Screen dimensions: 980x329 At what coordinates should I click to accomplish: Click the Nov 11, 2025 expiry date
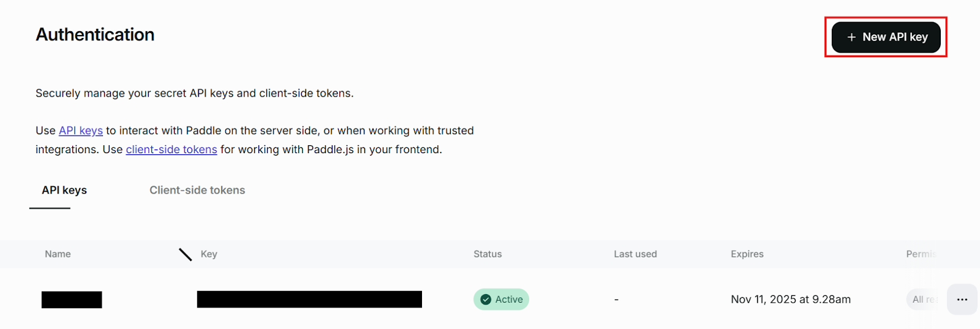[x=790, y=300]
